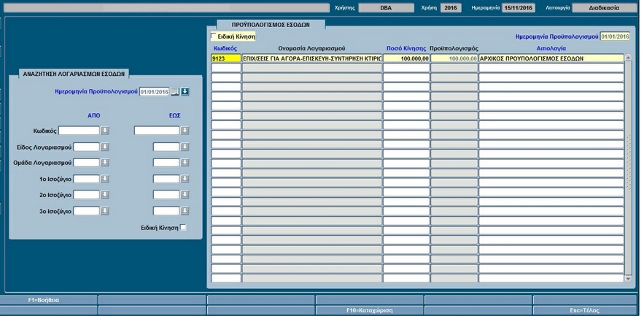Click the Ονομασία Λογαριασμού column header
Viewport: 644px width, 316px height.
click(311, 48)
